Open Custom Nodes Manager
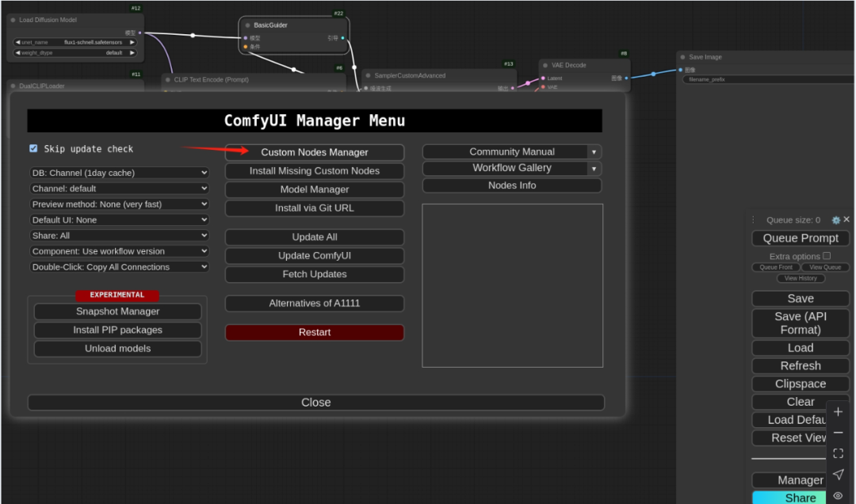Image resolution: width=856 pixels, height=504 pixels. [315, 152]
